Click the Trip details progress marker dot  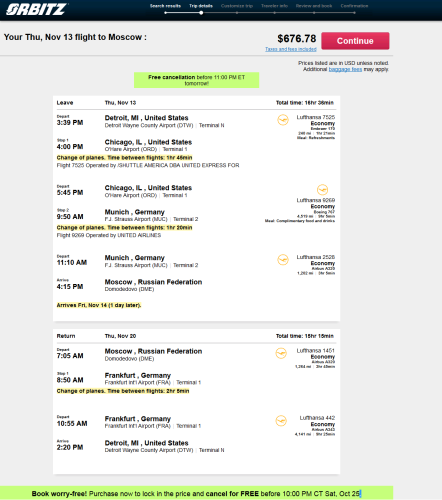tap(201, 13)
